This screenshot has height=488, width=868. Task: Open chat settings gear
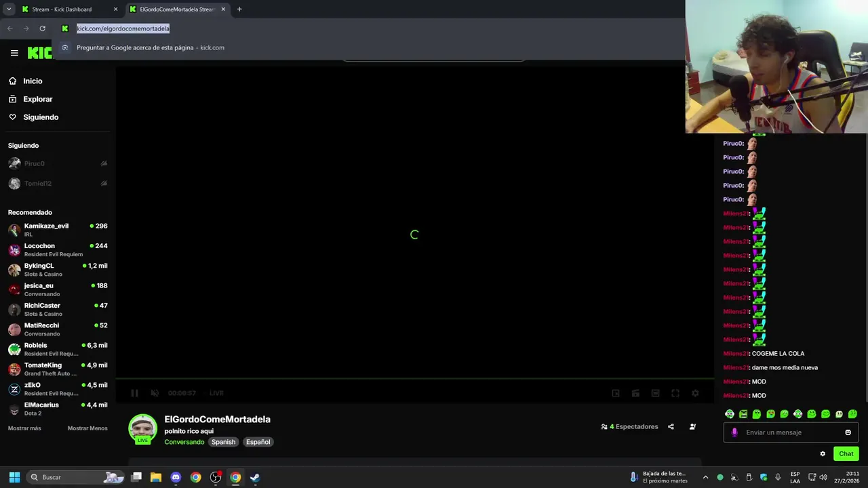[x=823, y=454]
